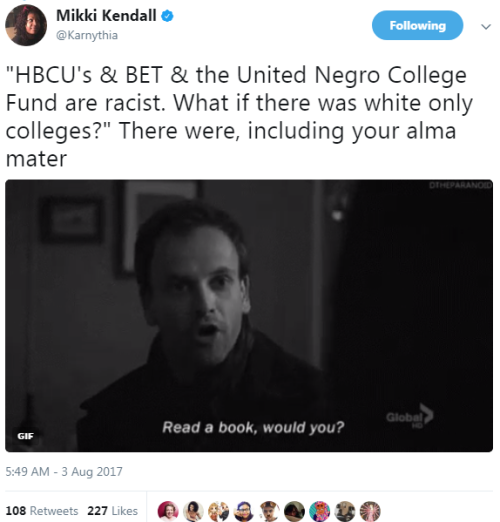Image resolution: width=500 pixels, height=522 pixels.
Task: View the 108 Retweets list
Action: tap(42, 511)
